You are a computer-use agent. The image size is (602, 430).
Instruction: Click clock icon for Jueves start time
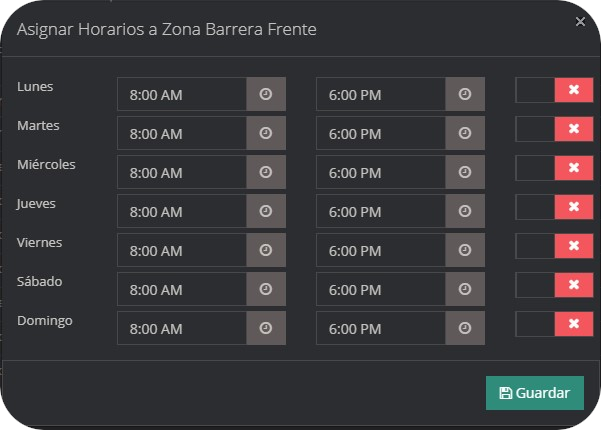(266, 211)
